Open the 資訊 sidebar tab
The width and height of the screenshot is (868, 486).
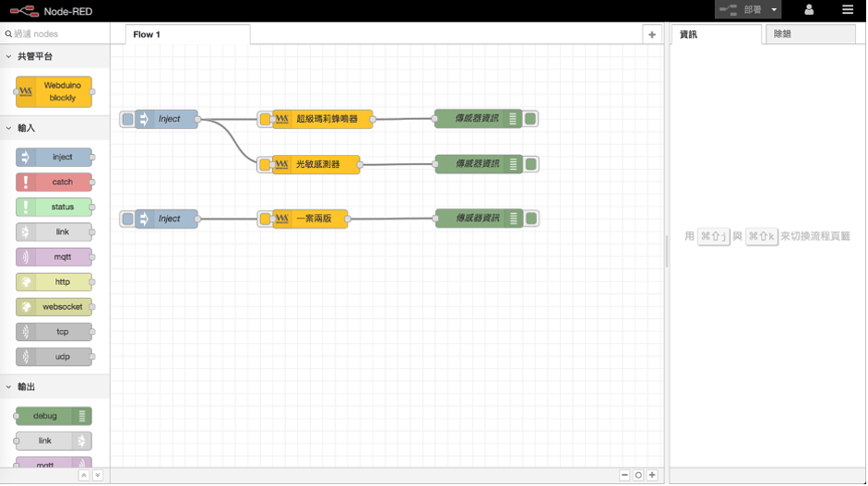(x=716, y=35)
